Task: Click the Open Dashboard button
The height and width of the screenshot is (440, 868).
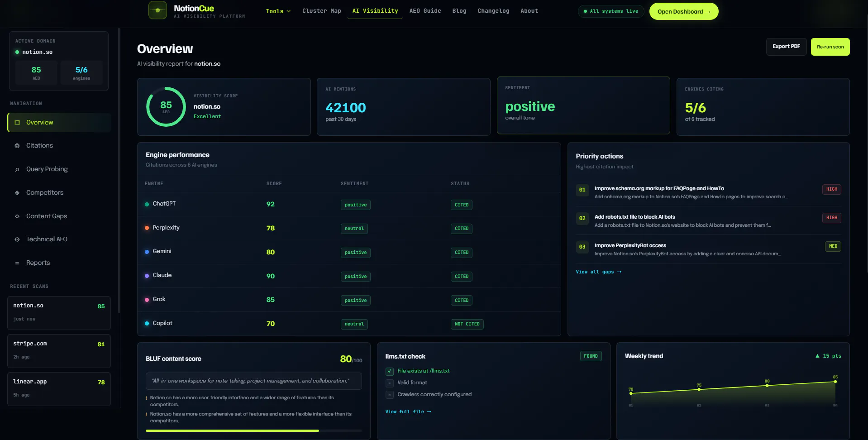Action: (x=684, y=11)
